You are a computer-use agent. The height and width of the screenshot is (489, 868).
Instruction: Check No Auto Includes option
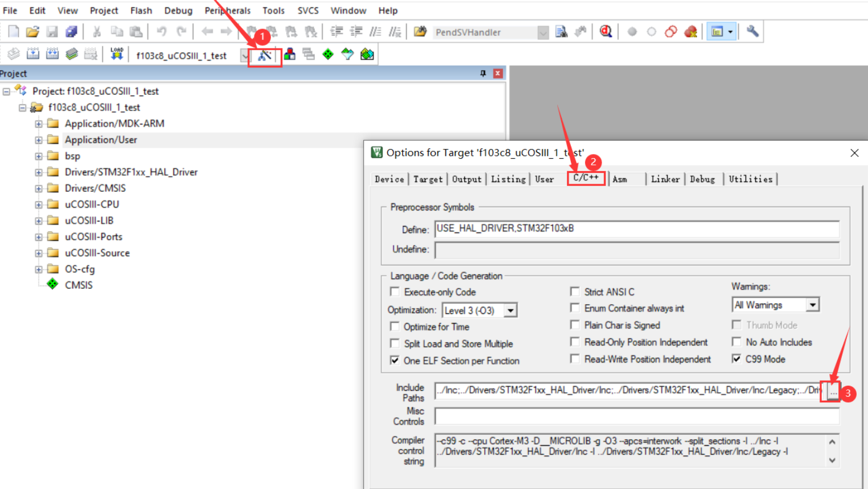737,342
